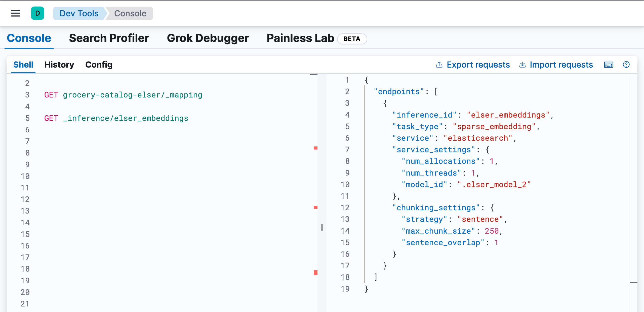Click the Dev Tools breadcrumb
This screenshot has height=312, width=644.
click(x=79, y=13)
